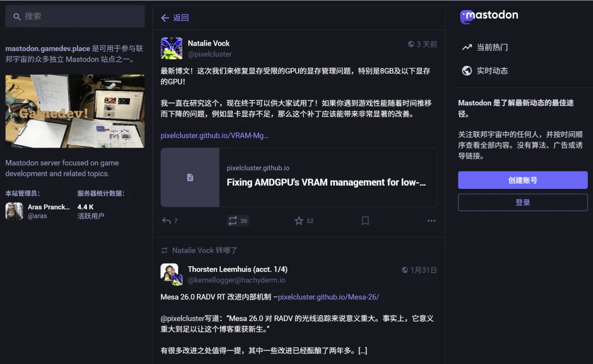The image size is (593, 364).
Task: Open the 当前热门 trending tab
Action: pos(492,47)
